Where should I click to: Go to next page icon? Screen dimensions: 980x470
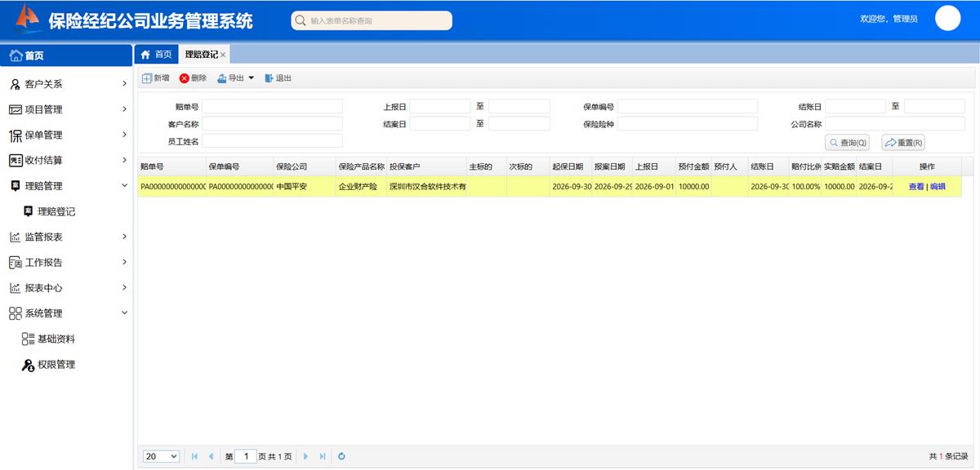[306, 456]
